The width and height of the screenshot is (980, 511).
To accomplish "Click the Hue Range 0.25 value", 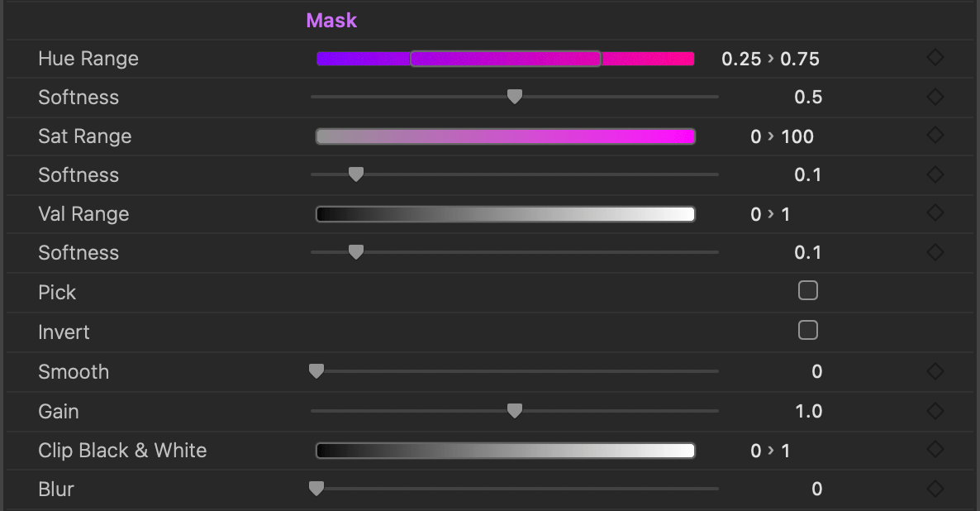I will point(741,59).
